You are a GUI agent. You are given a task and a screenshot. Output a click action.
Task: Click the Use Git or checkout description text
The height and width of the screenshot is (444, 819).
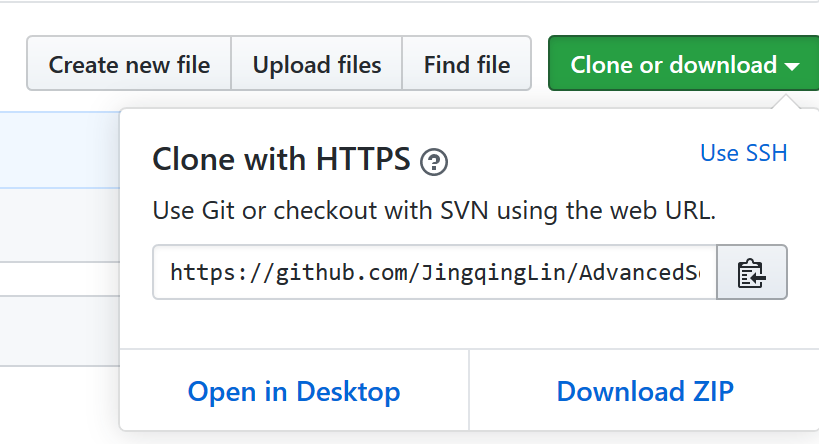coord(434,211)
